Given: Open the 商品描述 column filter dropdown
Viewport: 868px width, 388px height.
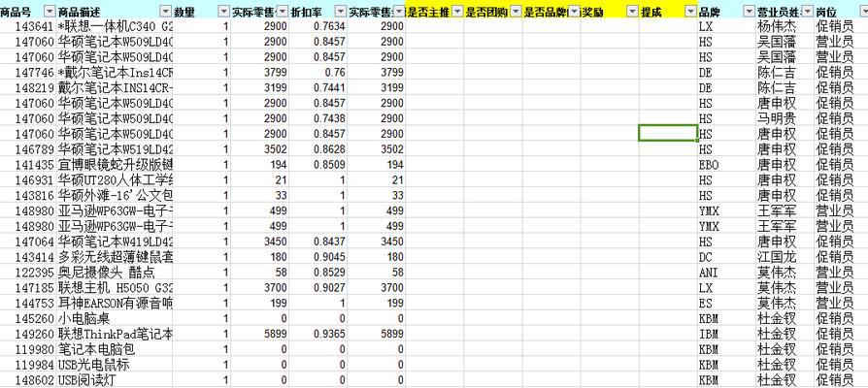Looking at the screenshot, I should [165, 12].
